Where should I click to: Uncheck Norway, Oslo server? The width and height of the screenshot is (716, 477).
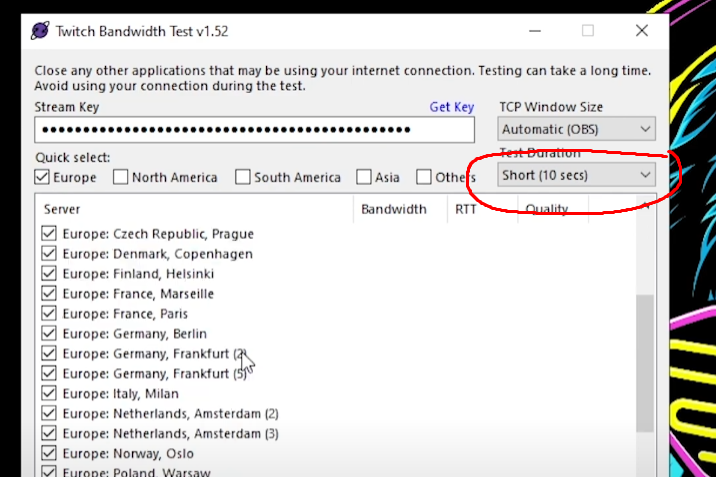49,453
